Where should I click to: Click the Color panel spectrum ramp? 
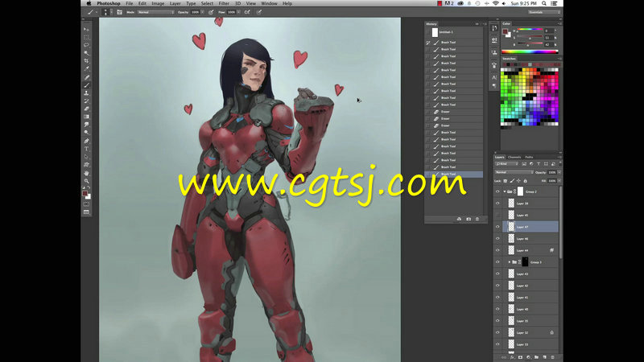pos(530,51)
